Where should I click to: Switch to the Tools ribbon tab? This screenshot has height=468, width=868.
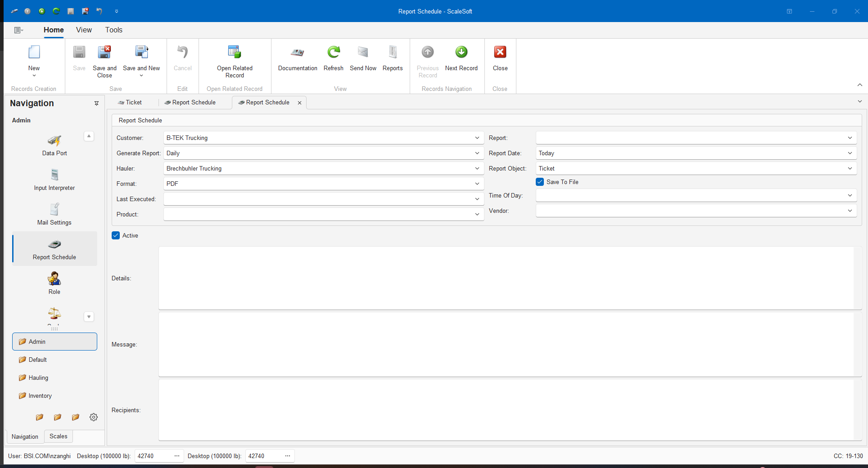114,30
